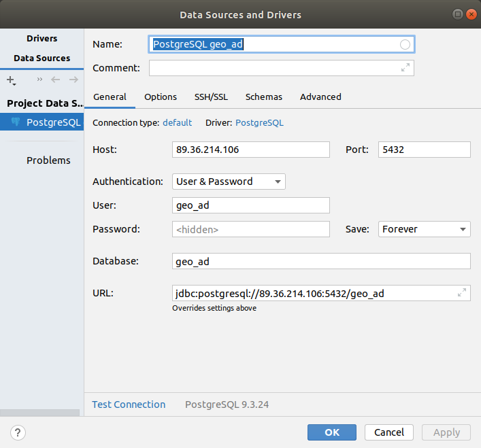Switch to the SSH/SSL tab
Viewport: 481px width, 448px height.
tap(211, 97)
